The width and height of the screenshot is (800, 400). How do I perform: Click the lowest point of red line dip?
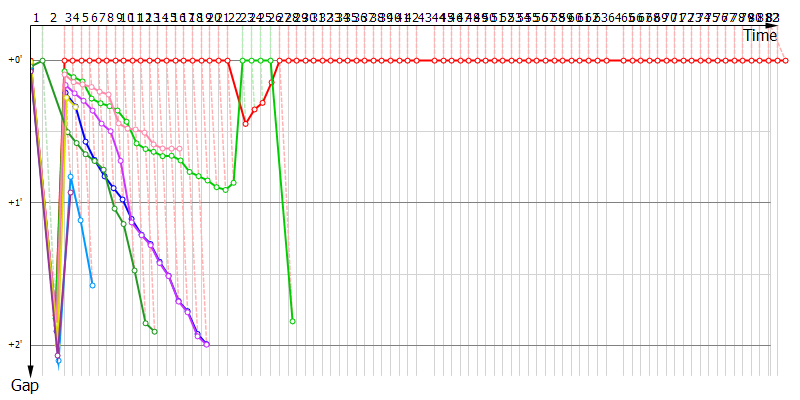pyautogui.click(x=246, y=122)
